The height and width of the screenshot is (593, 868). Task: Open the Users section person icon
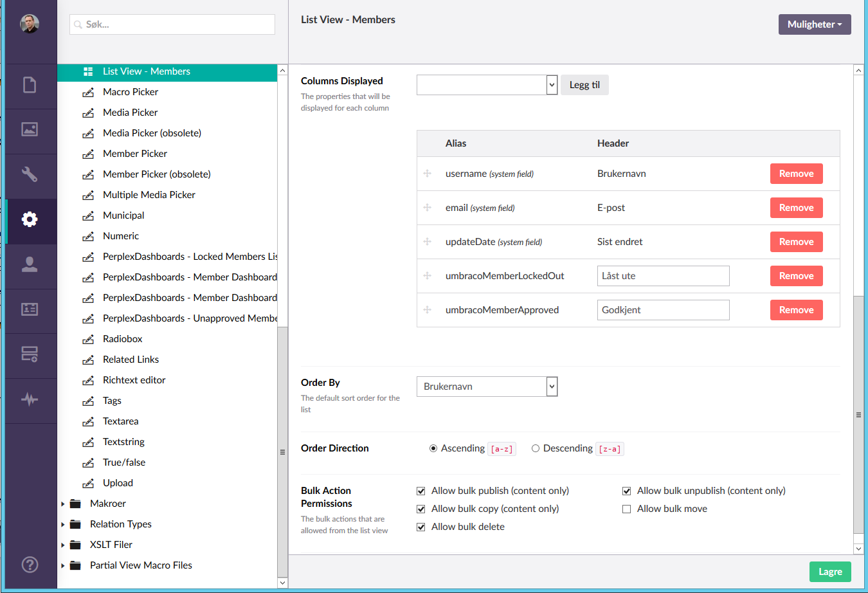point(30,264)
